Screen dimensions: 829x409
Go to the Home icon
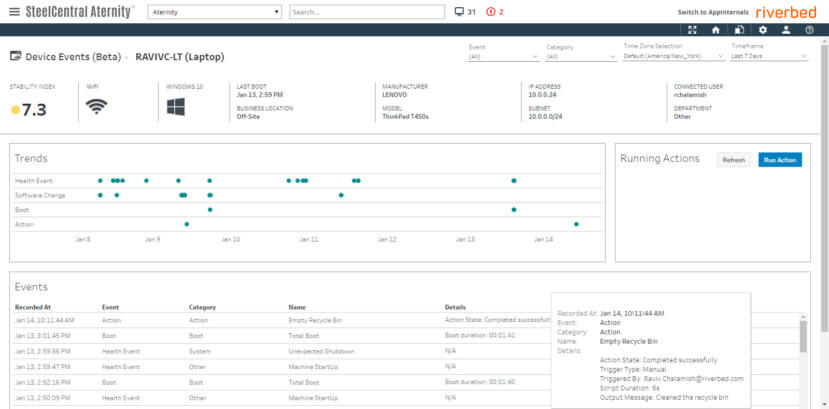point(716,30)
